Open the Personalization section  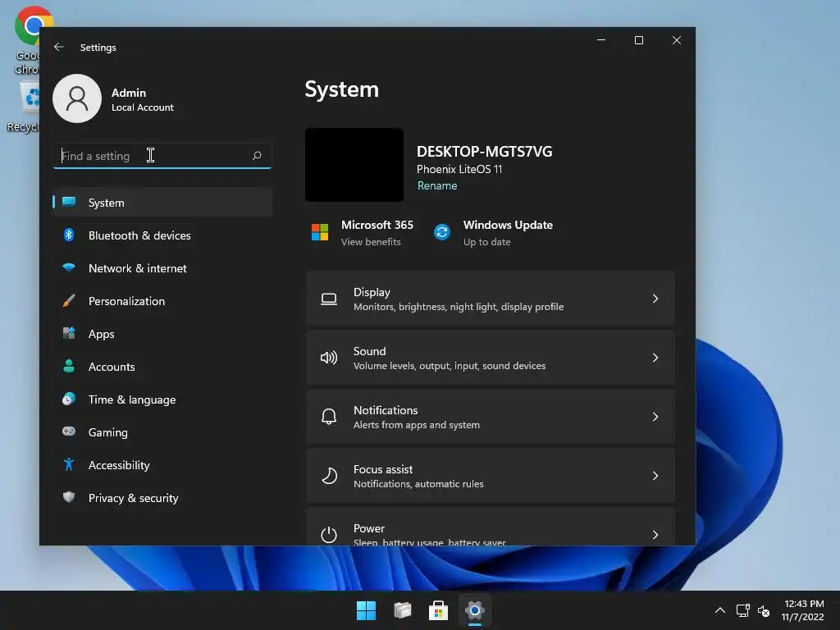pyautogui.click(x=162, y=300)
